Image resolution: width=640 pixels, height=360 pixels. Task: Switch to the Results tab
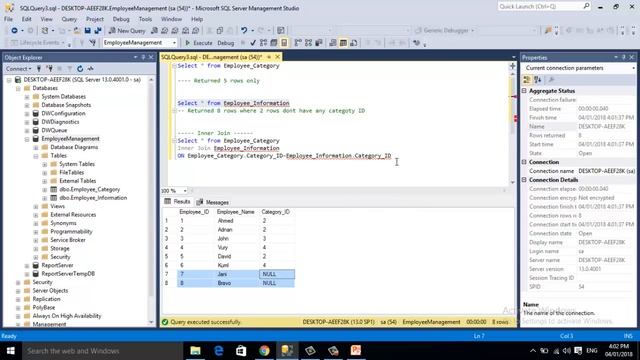pos(178,202)
